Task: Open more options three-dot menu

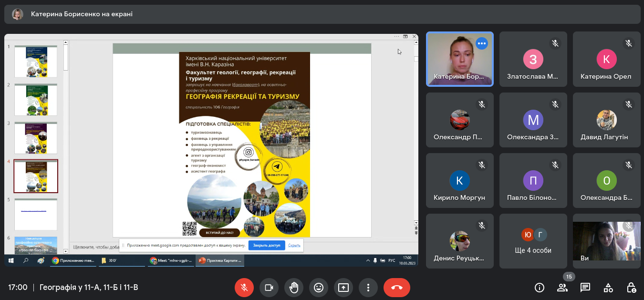Action: pyautogui.click(x=368, y=288)
